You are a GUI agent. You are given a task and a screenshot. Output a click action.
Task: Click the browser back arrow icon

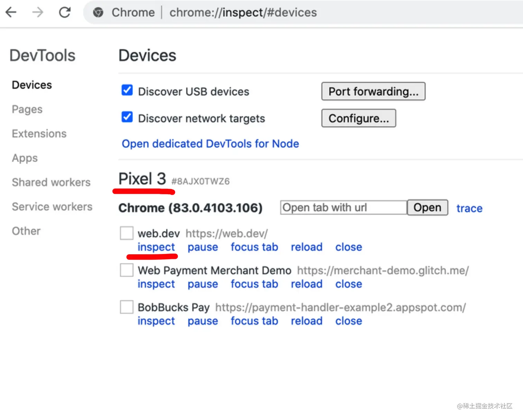coord(11,12)
